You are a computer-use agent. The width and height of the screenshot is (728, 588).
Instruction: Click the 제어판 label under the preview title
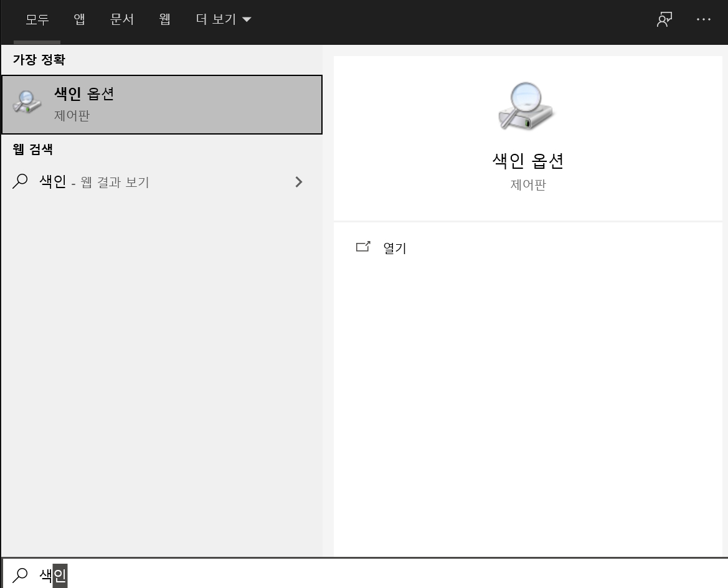528,185
